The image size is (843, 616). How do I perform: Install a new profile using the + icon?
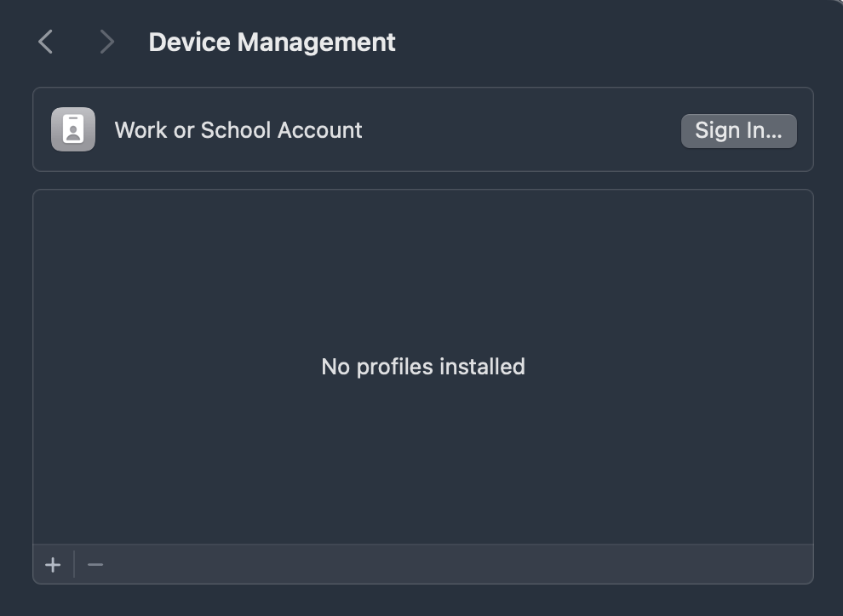coord(53,564)
